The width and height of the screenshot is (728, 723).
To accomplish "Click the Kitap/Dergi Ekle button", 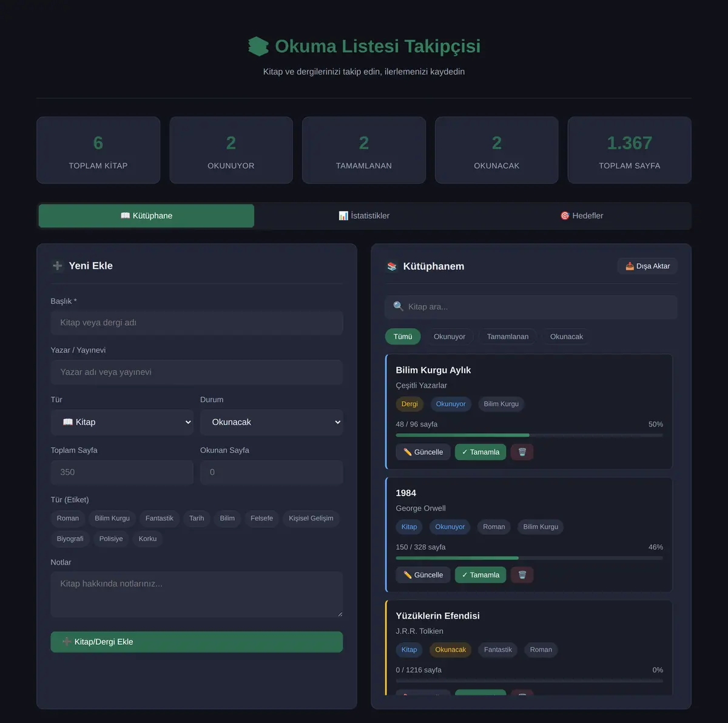I will (x=197, y=642).
